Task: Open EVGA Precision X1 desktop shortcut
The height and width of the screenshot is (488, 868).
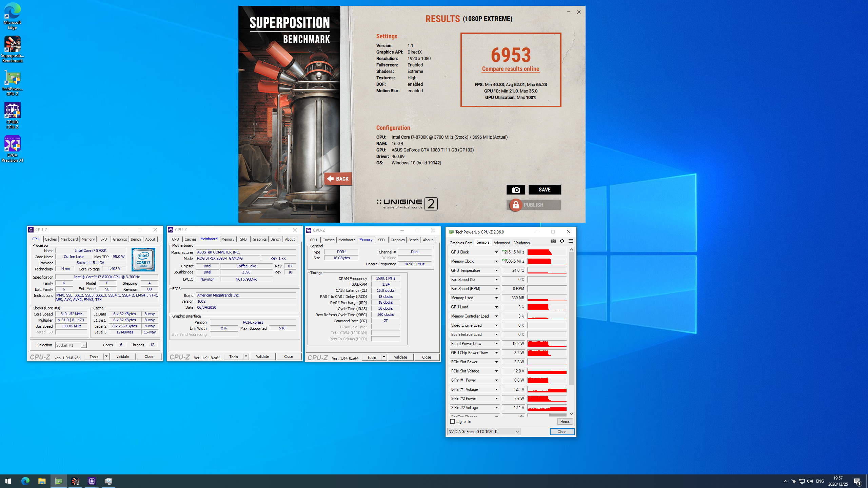Action: [x=13, y=149]
